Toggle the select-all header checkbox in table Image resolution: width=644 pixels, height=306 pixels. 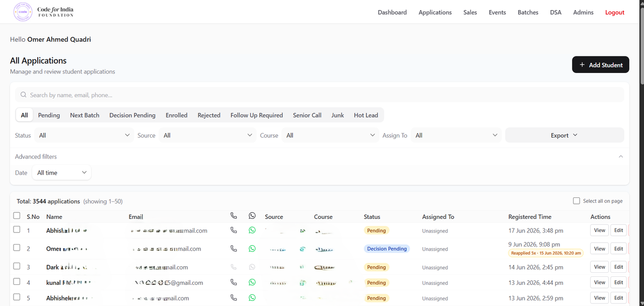[17, 215]
